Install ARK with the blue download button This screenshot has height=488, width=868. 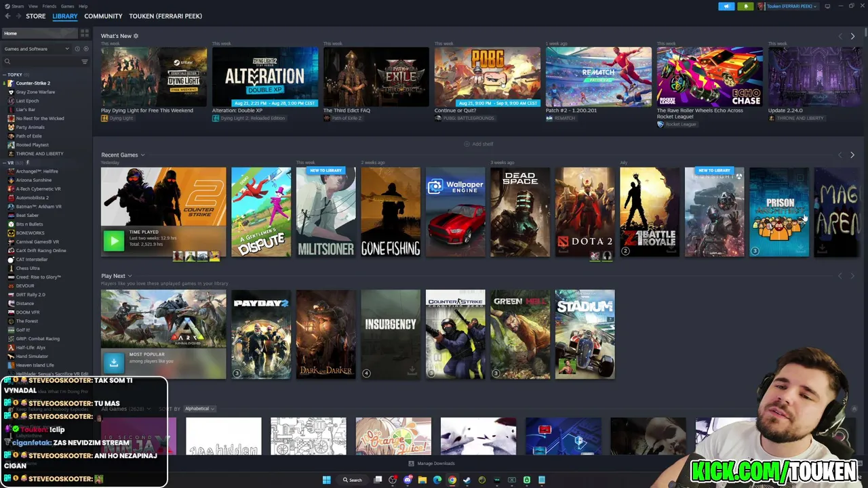pos(114,362)
